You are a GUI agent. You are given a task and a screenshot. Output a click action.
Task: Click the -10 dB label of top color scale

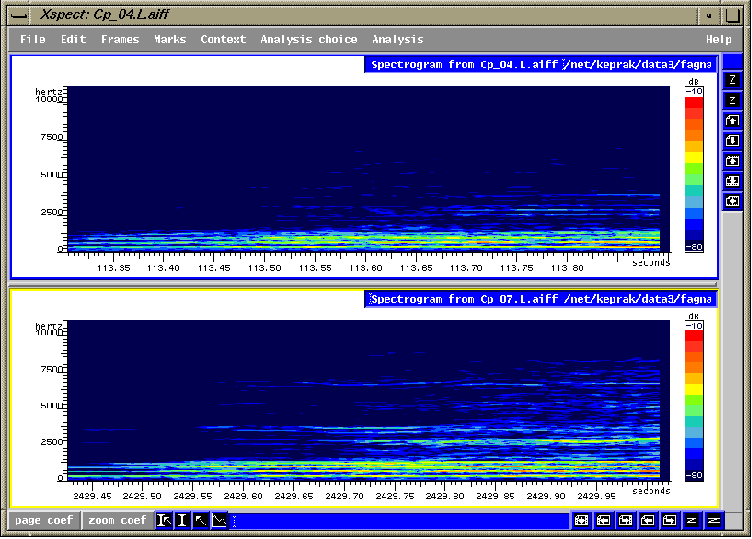point(694,91)
